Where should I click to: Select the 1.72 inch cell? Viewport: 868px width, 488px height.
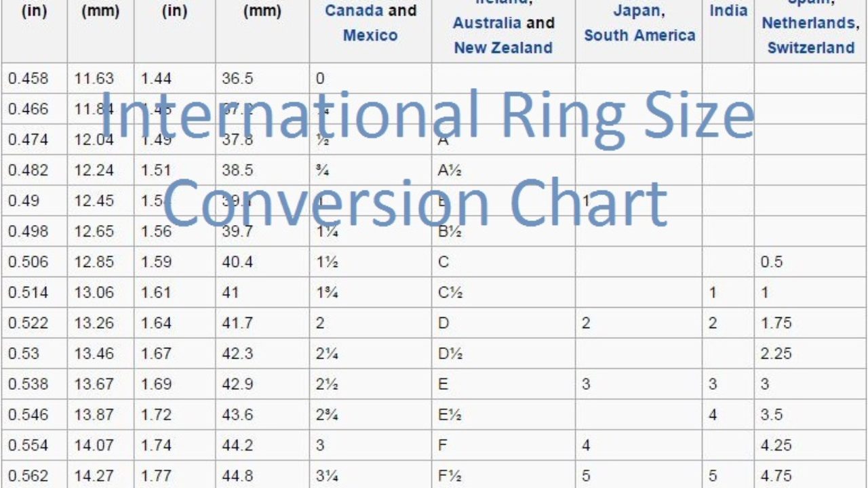(x=174, y=415)
